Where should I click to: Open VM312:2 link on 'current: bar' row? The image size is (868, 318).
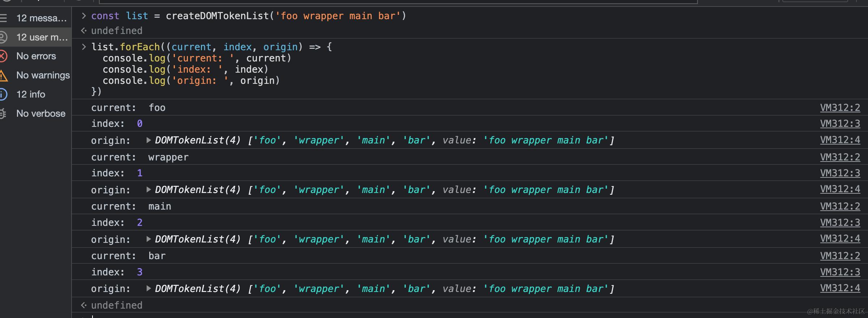click(x=840, y=256)
